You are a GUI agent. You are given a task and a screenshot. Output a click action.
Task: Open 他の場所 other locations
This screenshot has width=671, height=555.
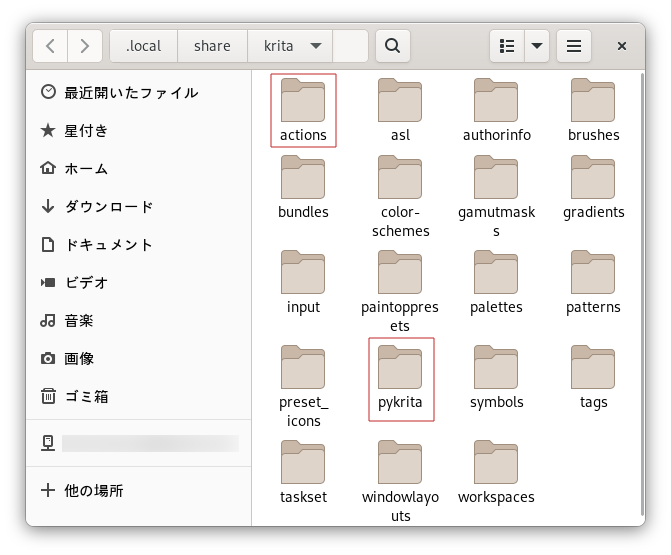pyautogui.click(x=139, y=490)
